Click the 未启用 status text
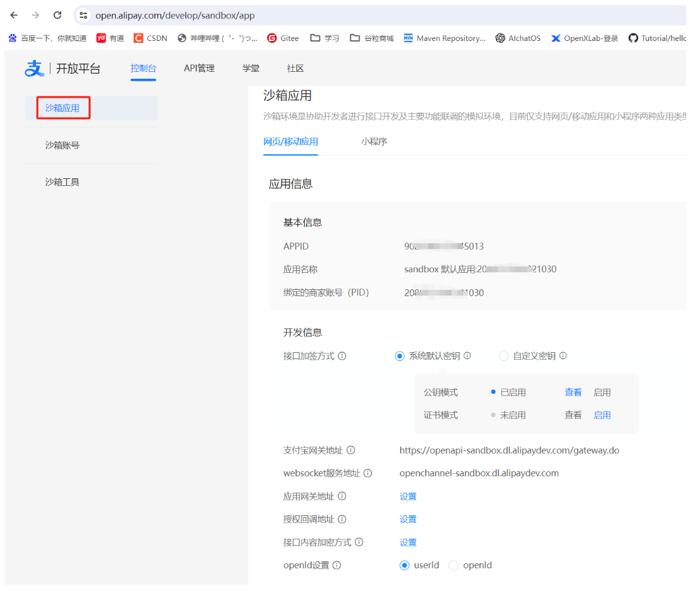Image resolution: width=700 pixels, height=591 pixels. point(513,415)
